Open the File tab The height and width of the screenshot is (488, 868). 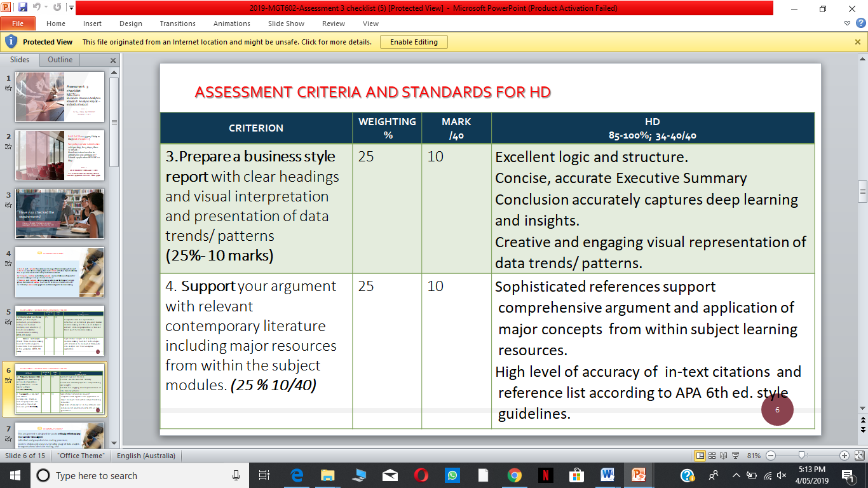pos(18,24)
